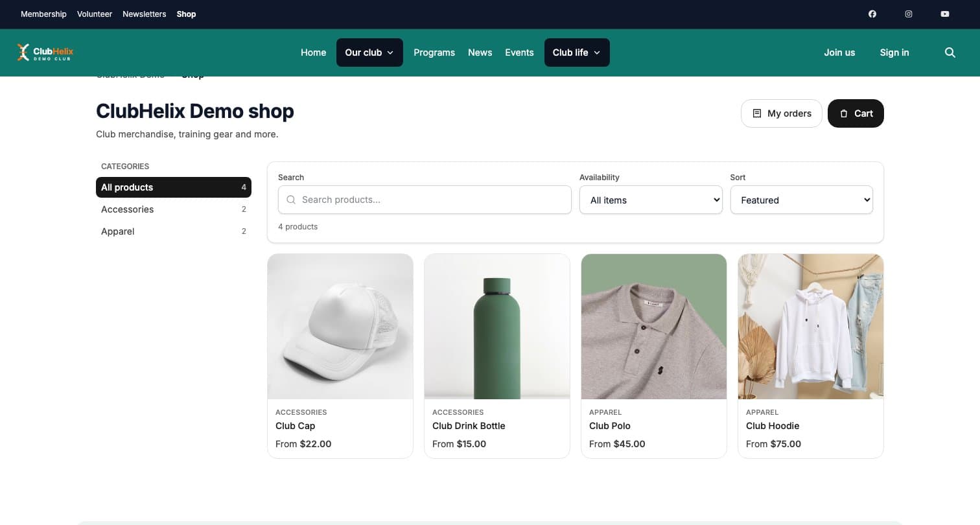Go to the News page

pos(480,52)
